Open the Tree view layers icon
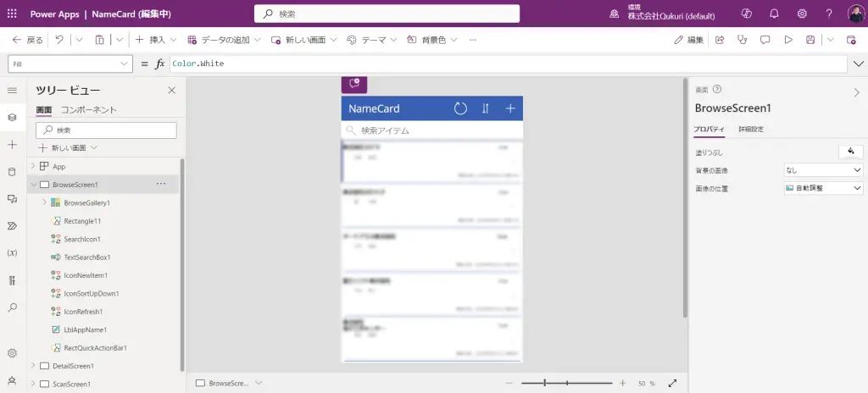 click(x=12, y=118)
